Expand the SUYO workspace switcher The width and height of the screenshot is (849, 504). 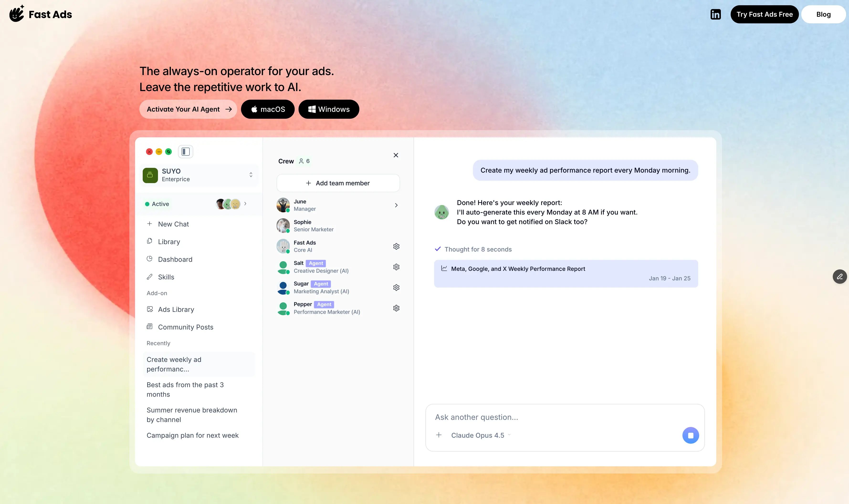click(x=251, y=175)
